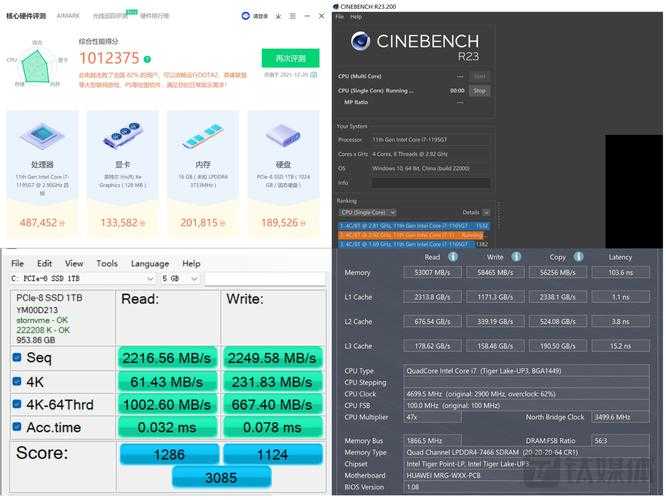Open the 5 GB test size dropdown
666x500 pixels.
(x=180, y=279)
